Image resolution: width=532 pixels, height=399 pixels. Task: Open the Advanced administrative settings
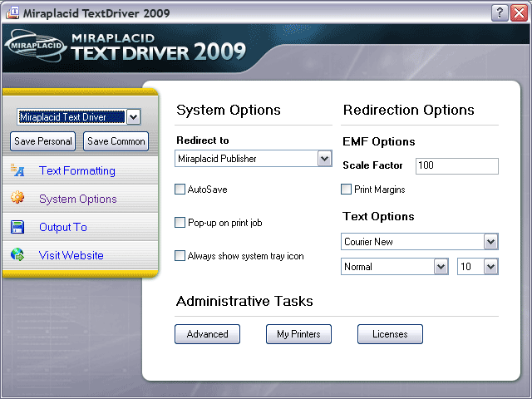[207, 334]
